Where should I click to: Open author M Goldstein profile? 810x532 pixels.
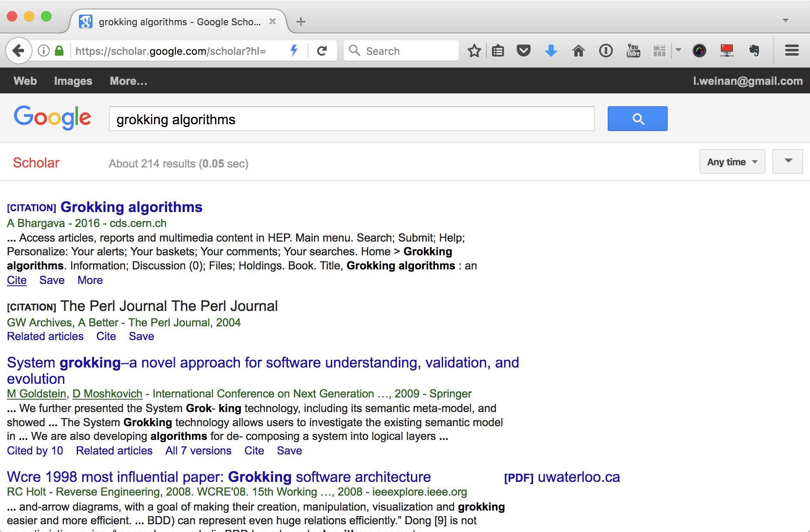click(x=36, y=394)
